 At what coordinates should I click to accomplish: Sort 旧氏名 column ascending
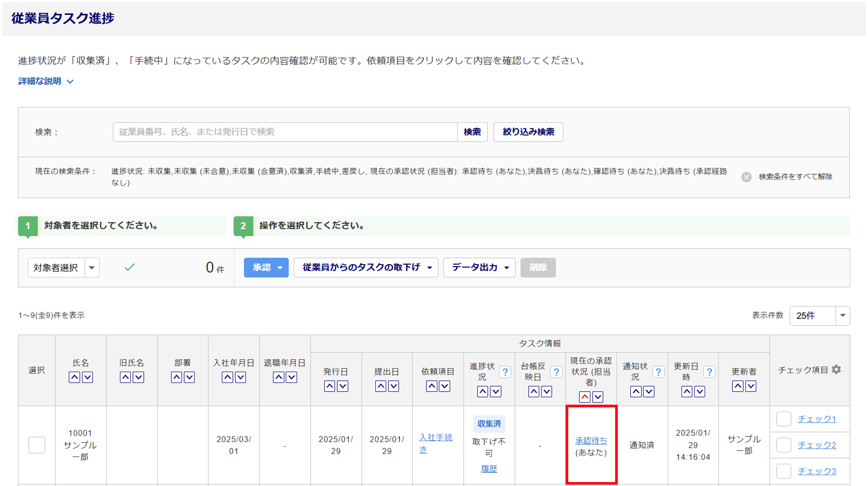point(126,377)
